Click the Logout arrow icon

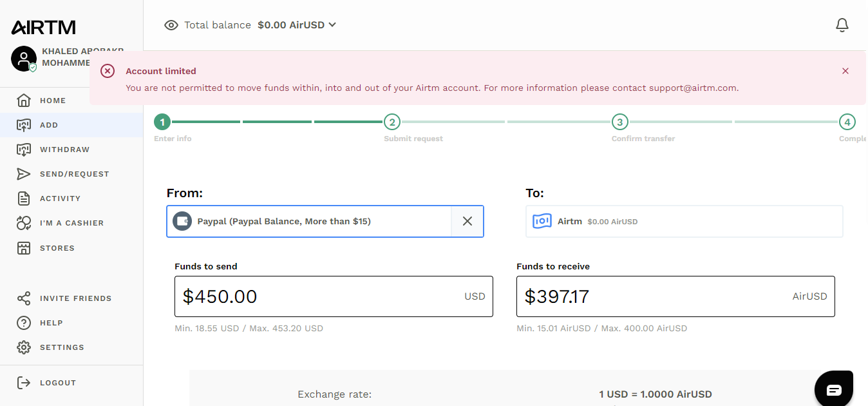coord(24,383)
